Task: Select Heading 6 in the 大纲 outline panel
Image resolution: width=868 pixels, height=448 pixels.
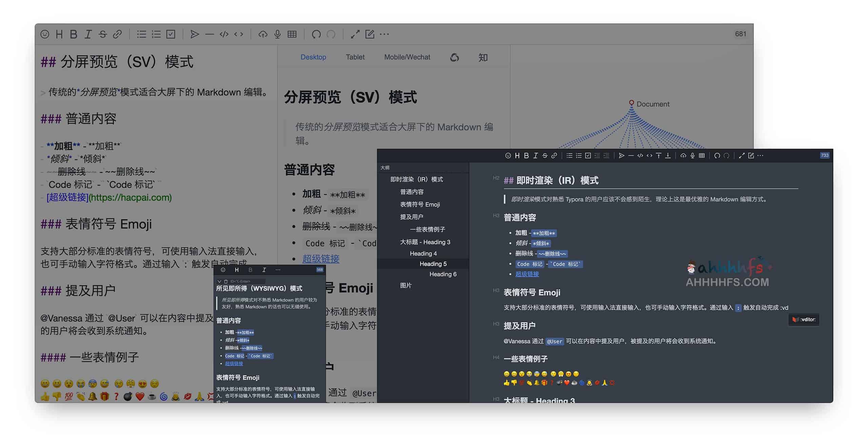Action: (x=442, y=274)
